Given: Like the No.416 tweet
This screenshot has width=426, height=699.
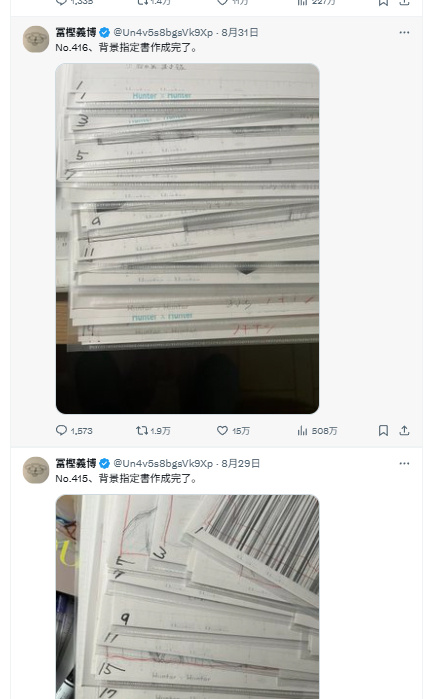Looking at the screenshot, I should pos(233,431).
